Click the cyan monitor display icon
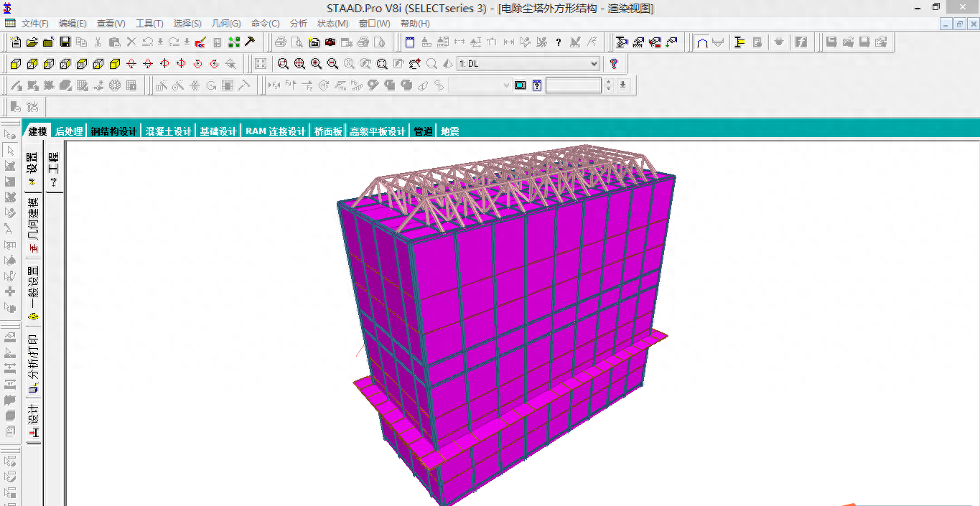Image resolution: width=980 pixels, height=506 pixels. point(521,85)
